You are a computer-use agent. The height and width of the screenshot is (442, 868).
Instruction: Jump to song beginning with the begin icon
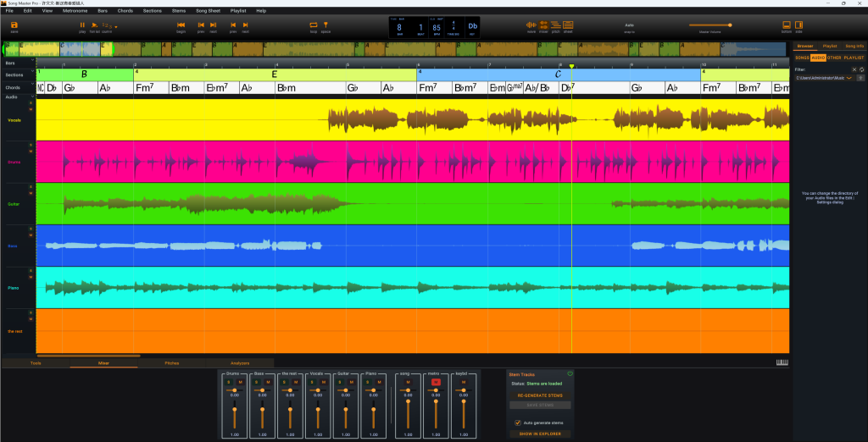(x=181, y=26)
